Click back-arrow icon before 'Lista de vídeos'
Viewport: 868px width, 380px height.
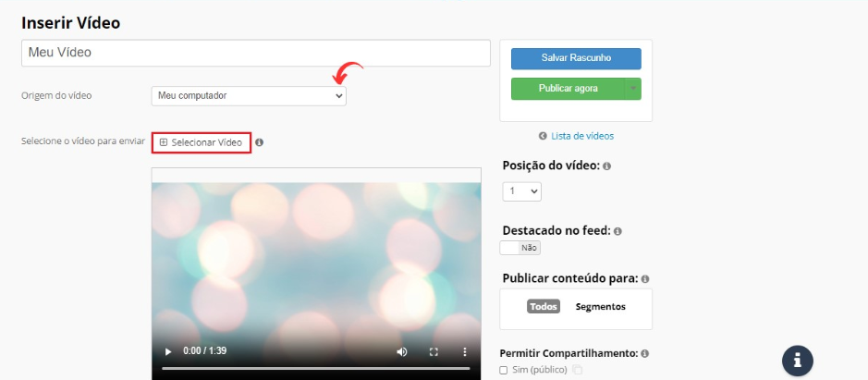point(543,136)
